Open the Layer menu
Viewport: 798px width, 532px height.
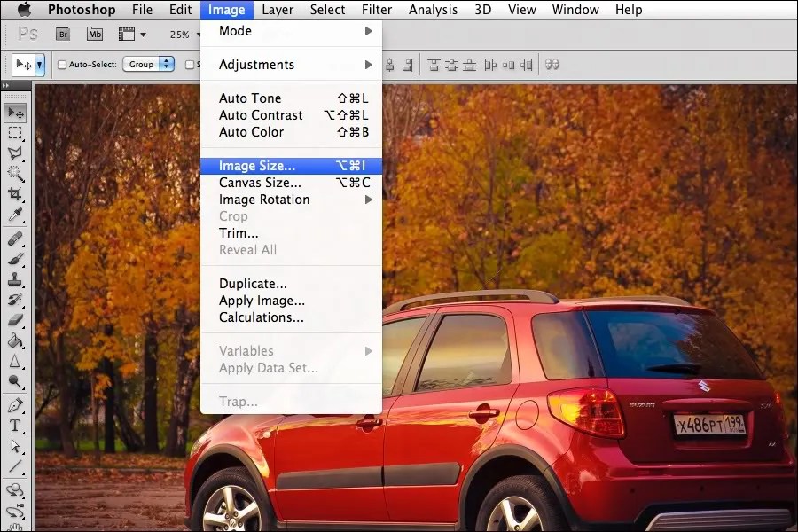278,10
